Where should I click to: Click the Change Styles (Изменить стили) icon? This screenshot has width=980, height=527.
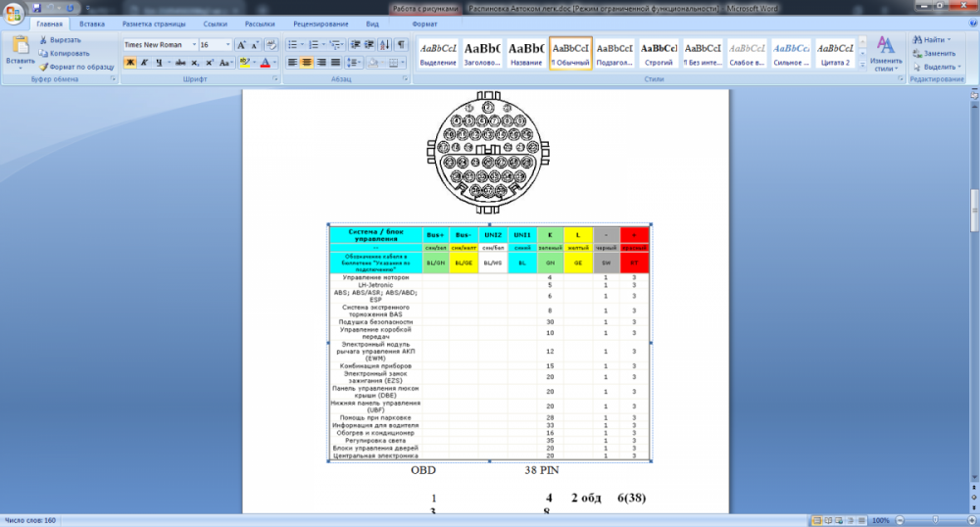coord(885,53)
